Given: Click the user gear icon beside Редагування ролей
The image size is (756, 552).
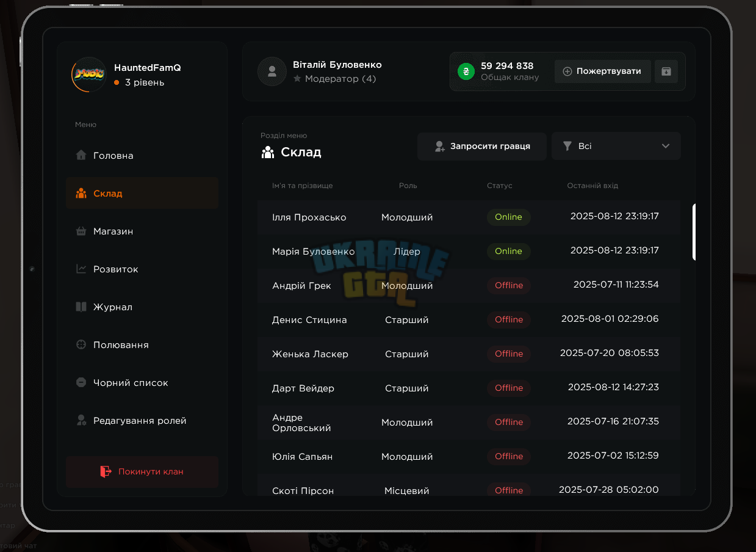Looking at the screenshot, I should 81,420.
